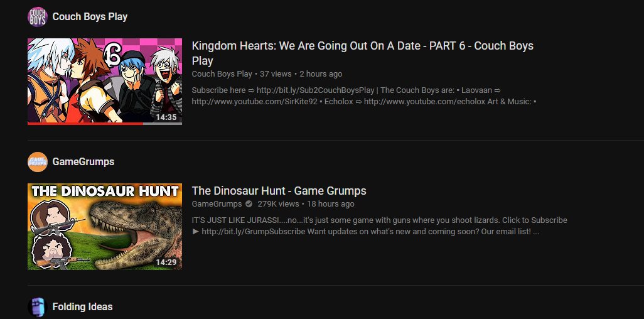Click GameGrumps channel name beside verified badge
644x319 pixels.
coord(217,204)
